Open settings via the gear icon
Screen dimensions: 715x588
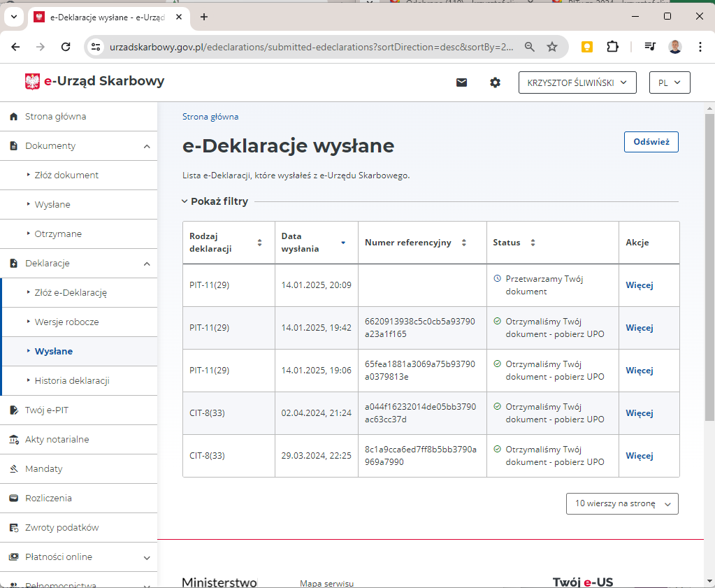point(495,83)
